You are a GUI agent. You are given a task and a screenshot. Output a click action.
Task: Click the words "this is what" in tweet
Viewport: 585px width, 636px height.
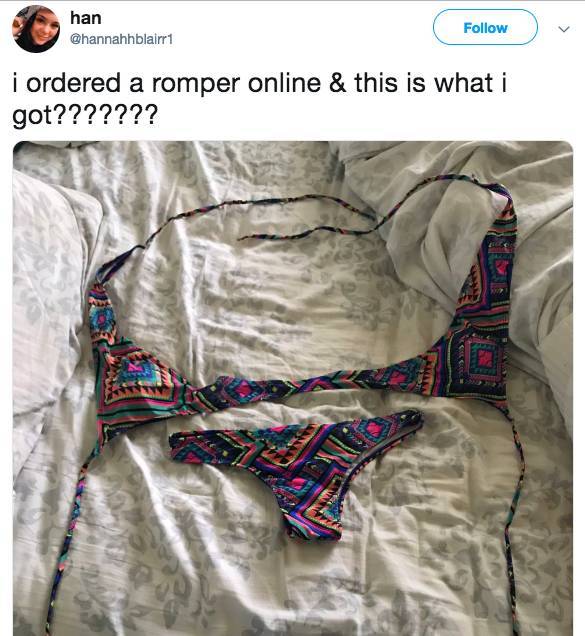(424, 82)
